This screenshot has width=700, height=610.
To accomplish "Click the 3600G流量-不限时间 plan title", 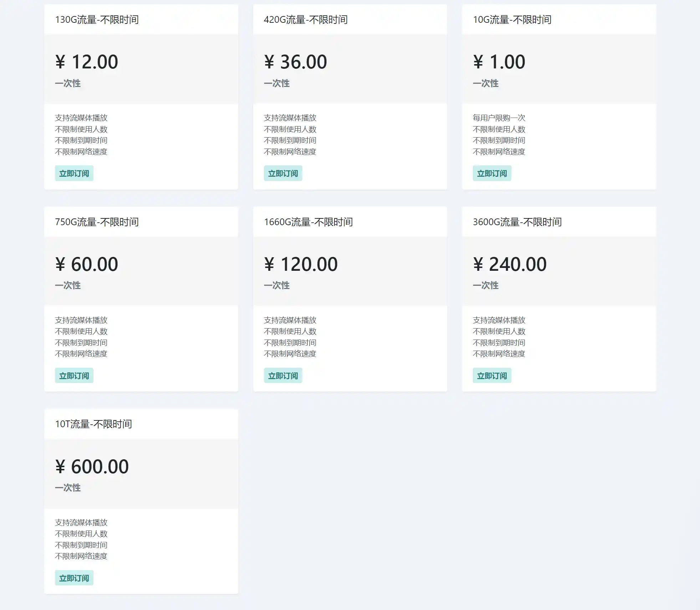I will coord(517,222).
